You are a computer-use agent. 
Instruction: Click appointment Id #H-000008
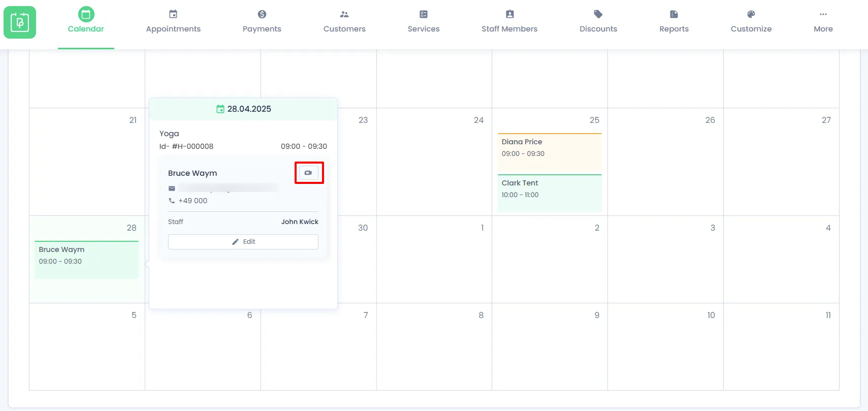point(186,146)
